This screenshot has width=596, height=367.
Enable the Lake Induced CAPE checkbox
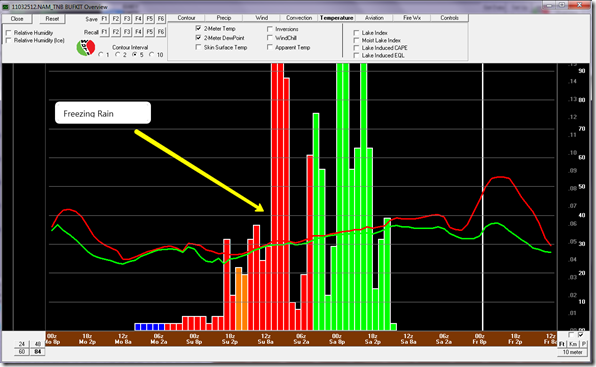point(357,48)
